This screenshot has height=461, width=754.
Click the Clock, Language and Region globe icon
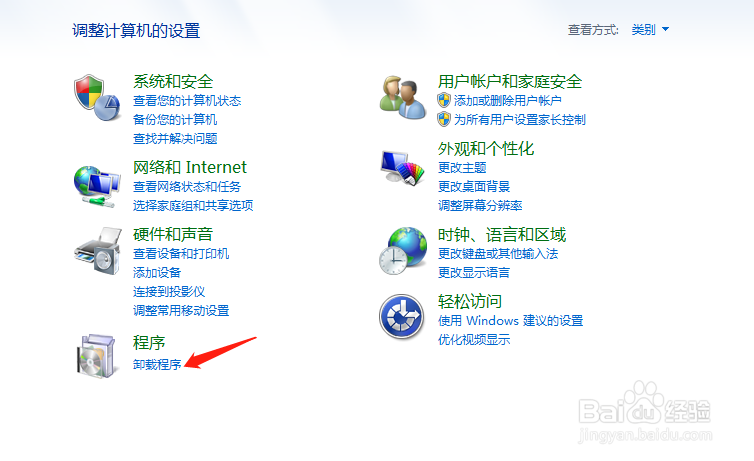[x=403, y=251]
